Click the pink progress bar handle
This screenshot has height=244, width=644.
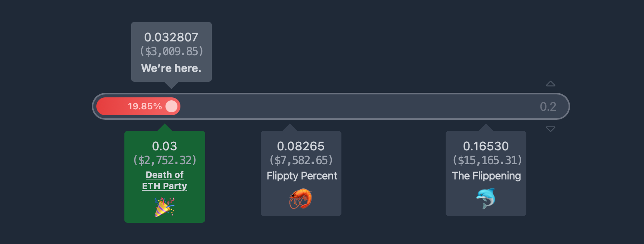click(171, 106)
